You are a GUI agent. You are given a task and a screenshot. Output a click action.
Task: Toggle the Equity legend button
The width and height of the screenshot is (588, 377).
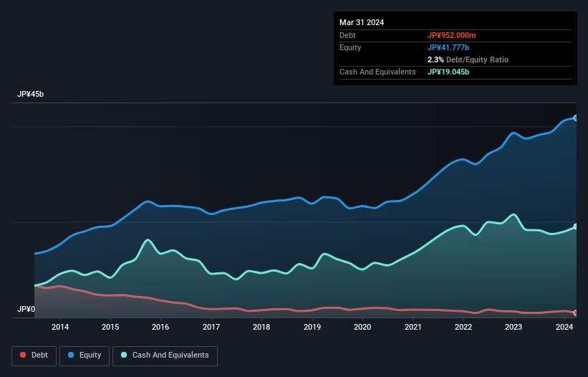[x=85, y=355]
